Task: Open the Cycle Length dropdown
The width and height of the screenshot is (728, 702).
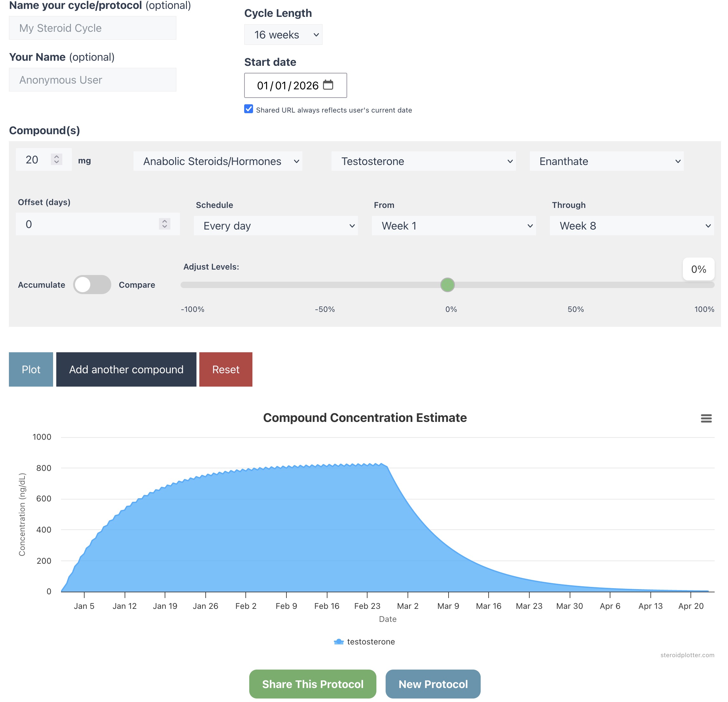Action: (x=283, y=35)
